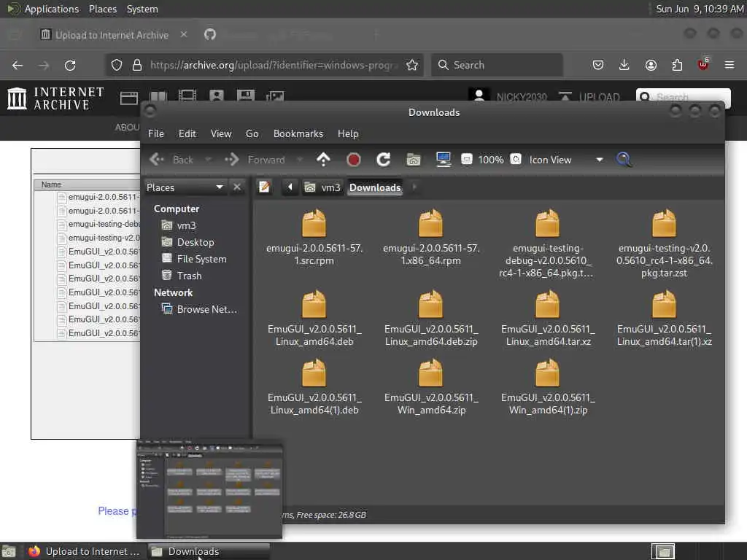The image size is (747, 560).
Task: Open Firefox account icon
Action: [x=651, y=65]
